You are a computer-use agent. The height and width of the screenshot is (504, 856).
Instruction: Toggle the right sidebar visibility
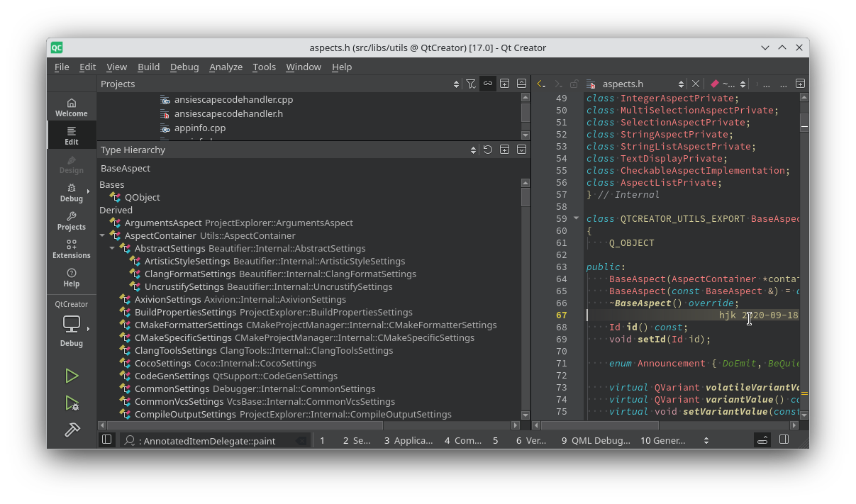[x=784, y=439]
